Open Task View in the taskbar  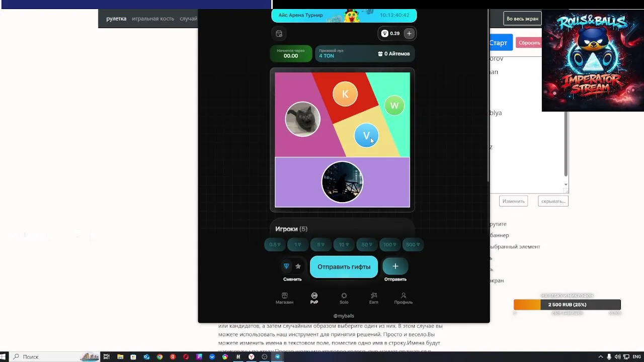pos(107,357)
